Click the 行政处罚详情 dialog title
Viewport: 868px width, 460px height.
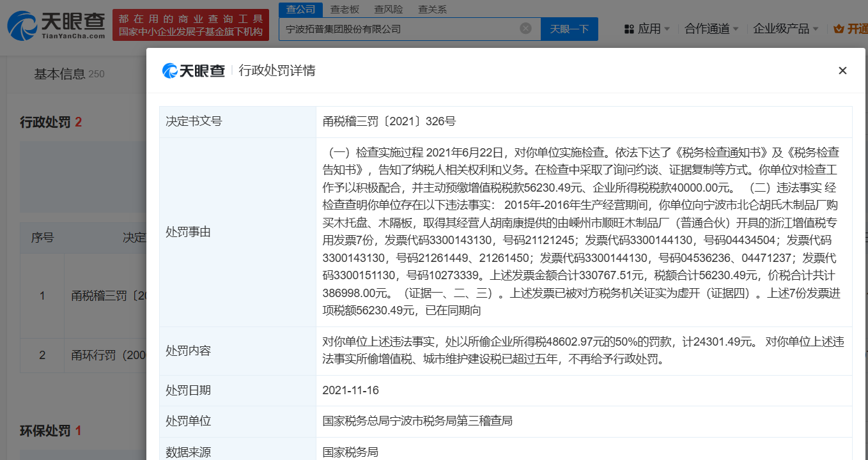[277, 70]
